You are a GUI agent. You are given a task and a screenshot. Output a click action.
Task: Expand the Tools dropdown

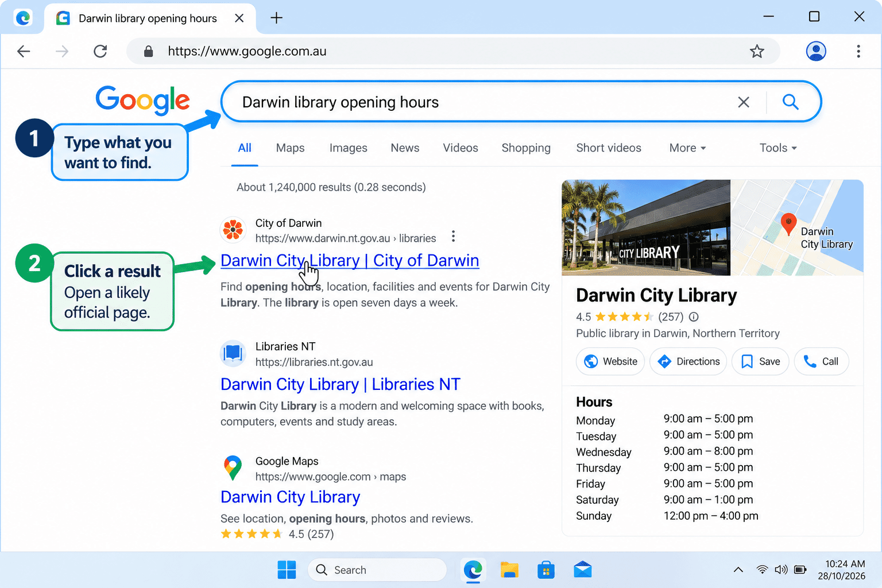778,148
